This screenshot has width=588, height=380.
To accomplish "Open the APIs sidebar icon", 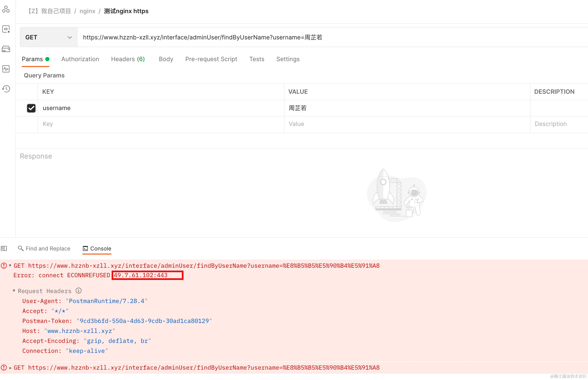I will point(6,9).
